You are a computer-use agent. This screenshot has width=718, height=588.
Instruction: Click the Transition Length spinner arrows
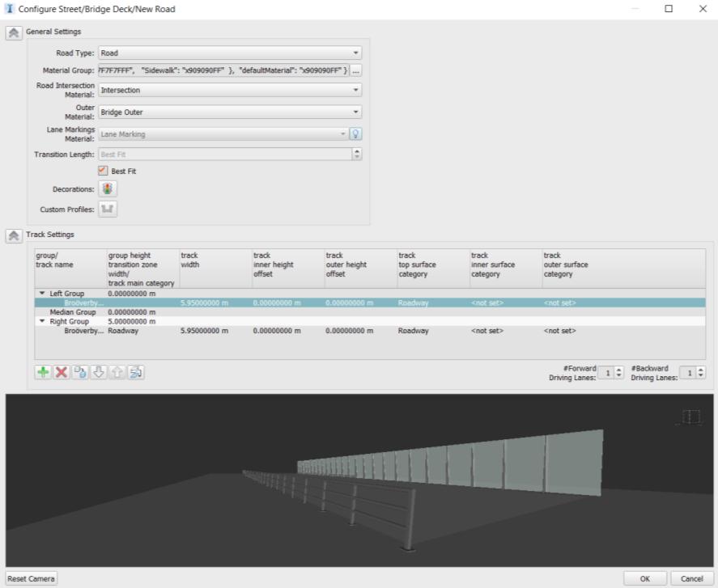357,154
